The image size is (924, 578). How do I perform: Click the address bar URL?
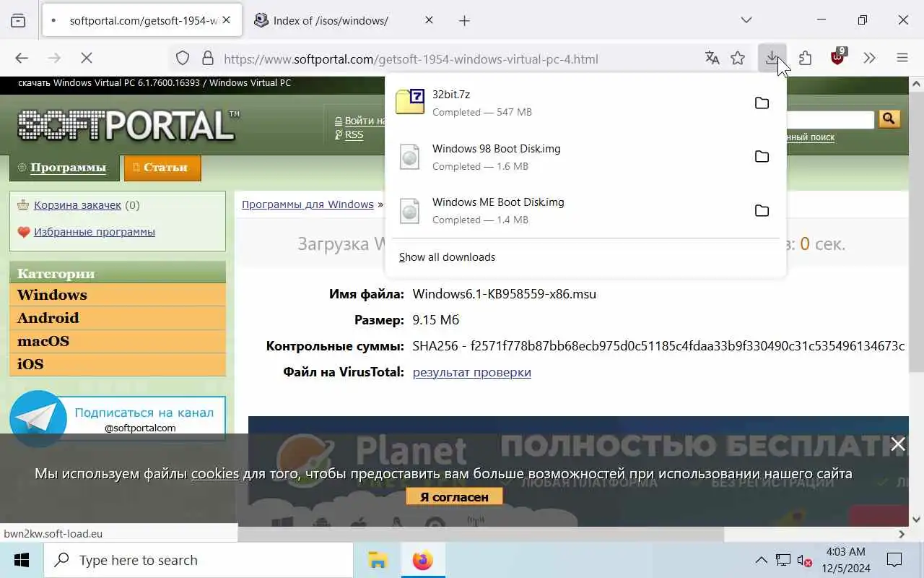(x=411, y=59)
